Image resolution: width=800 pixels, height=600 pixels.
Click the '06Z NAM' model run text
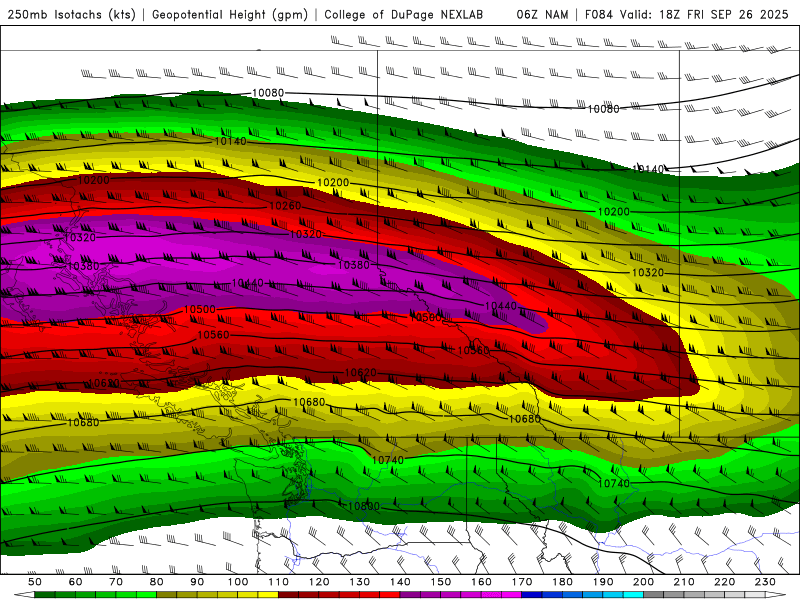click(x=542, y=14)
